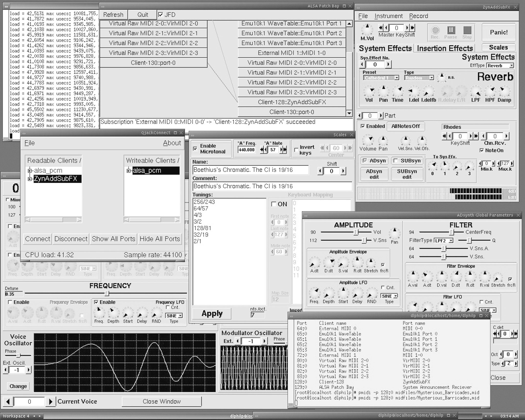Click the Frequency LFO RND knob
This screenshot has height=420, width=525.
point(156,313)
